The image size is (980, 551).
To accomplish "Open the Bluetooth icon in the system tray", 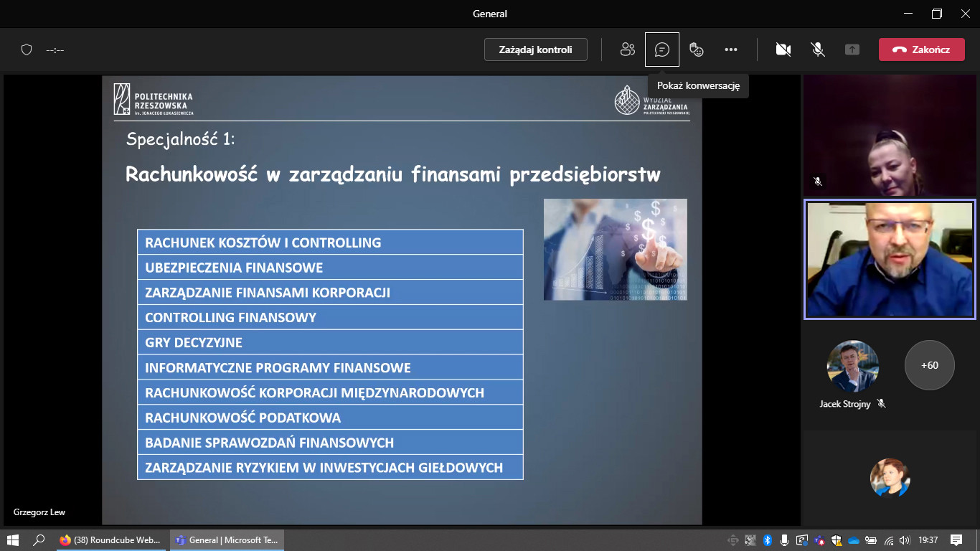I will pyautogui.click(x=767, y=540).
